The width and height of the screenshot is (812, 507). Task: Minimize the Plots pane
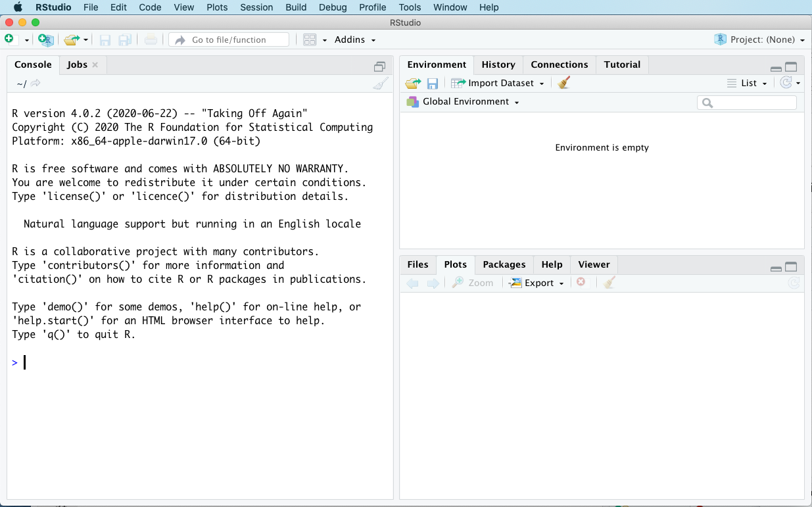coord(776,268)
